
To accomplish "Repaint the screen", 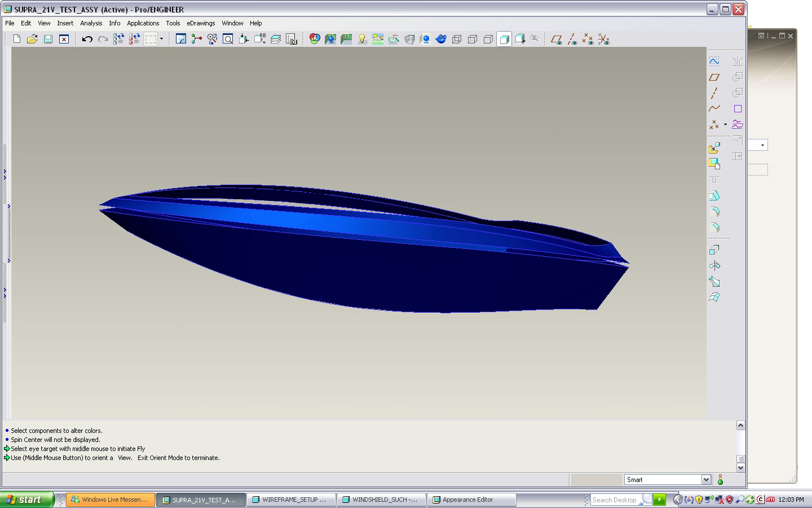I will coord(181,39).
